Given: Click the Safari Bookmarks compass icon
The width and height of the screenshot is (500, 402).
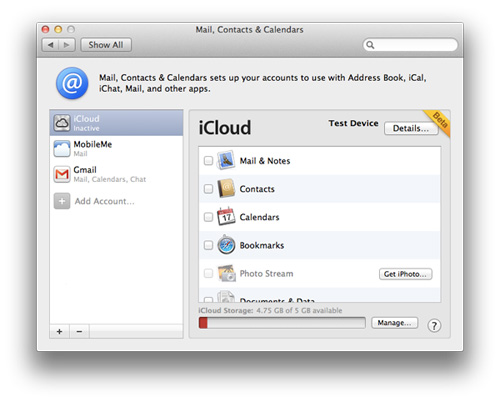Looking at the screenshot, I should 226,245.
